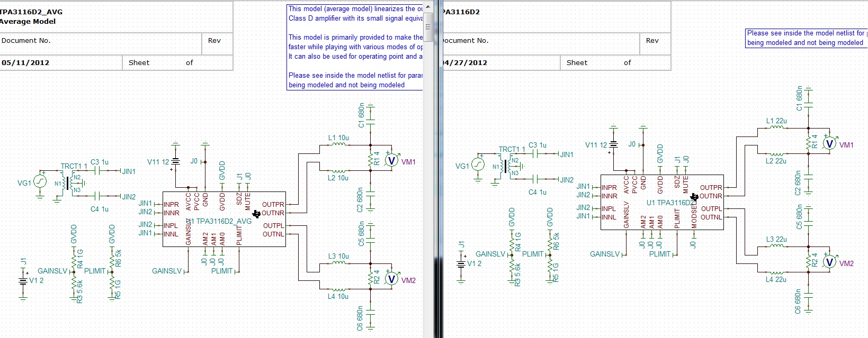Click Rev field in left title block
868x338 pixels.
(214, 41)
